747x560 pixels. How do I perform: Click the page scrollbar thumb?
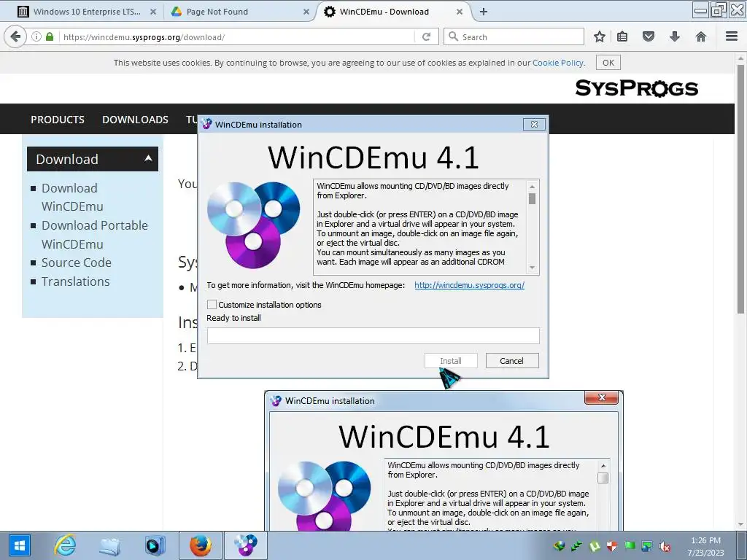(x=741, y=188)
